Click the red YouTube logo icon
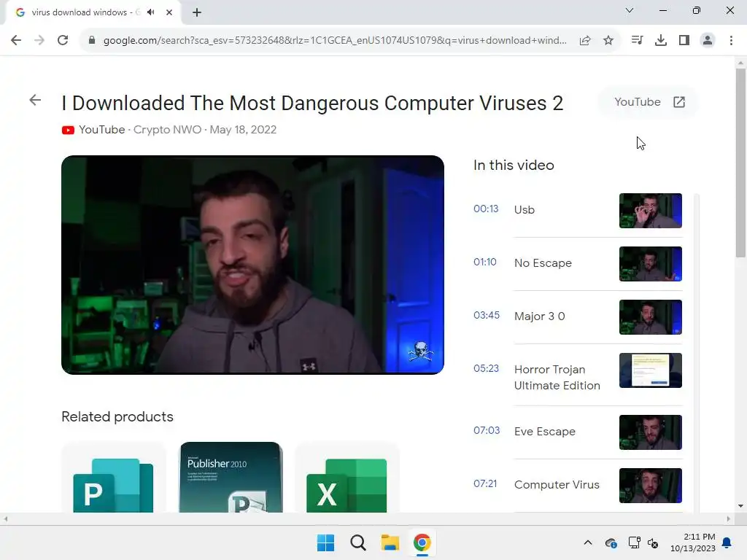 tap(68, 130)
